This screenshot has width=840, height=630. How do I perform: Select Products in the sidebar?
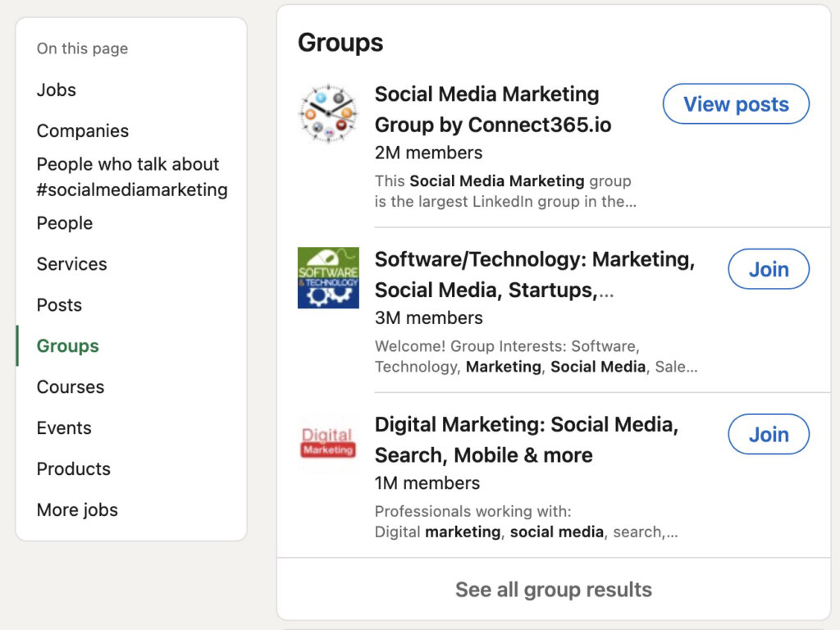click(73, 469)
